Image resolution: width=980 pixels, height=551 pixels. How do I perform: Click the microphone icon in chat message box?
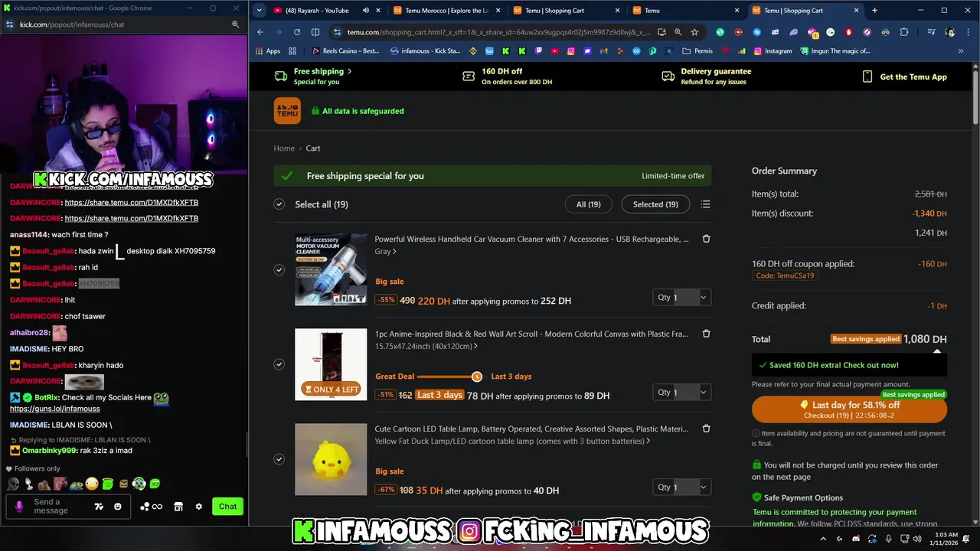point(19,507)
